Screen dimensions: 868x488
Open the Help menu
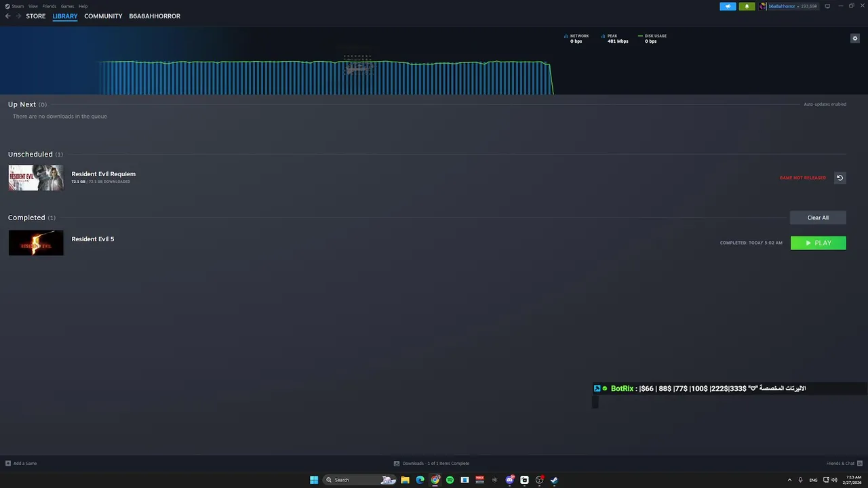pos(83,6)
